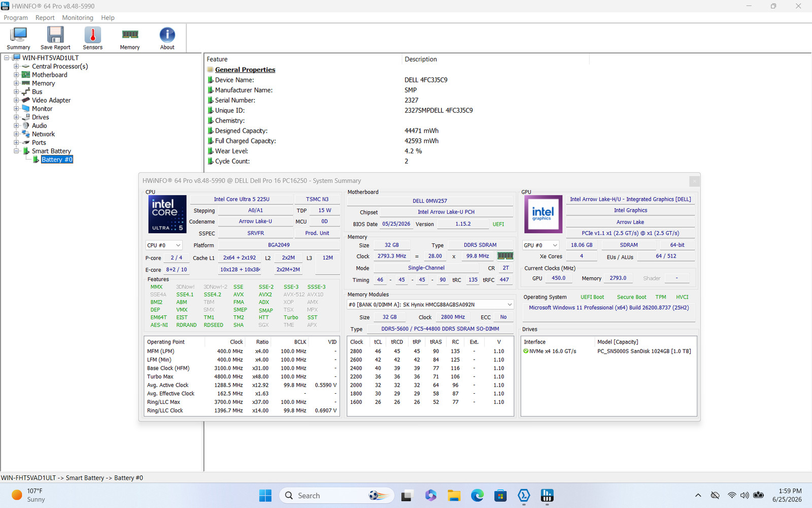Screen dimensions: 812x508
Task: Select the Network tree item
Action: coord(43,134)
